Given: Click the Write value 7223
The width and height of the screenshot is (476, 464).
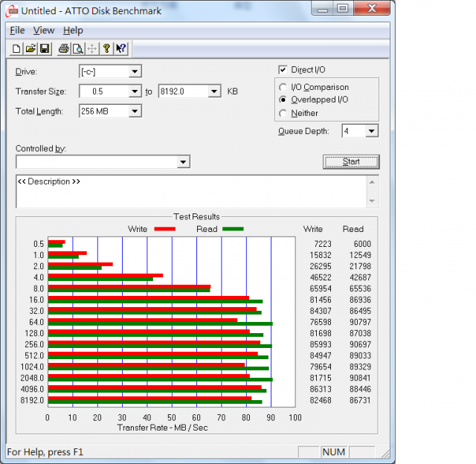Looking at the screenshot, I should pyautogui.click(x=323, y=244).
